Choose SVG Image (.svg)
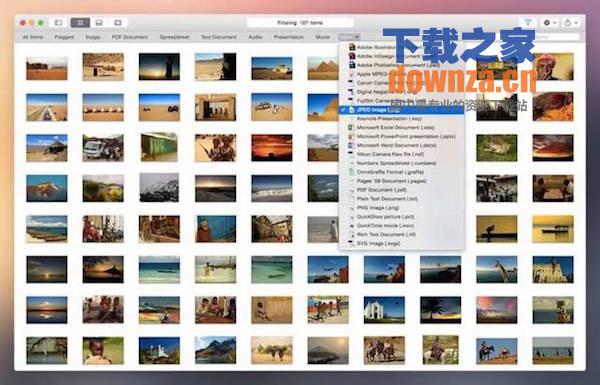The image size is (600, 385). click(402, 243)
